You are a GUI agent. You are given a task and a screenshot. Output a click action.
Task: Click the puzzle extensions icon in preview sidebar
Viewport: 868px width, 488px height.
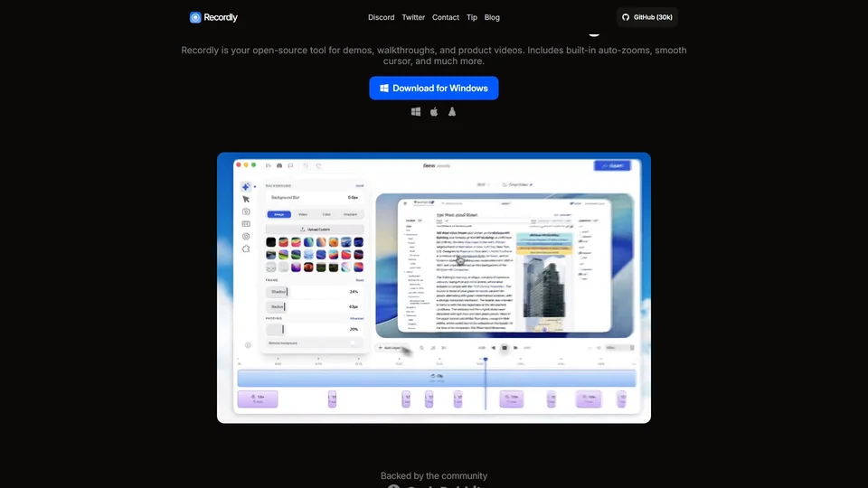246,249
